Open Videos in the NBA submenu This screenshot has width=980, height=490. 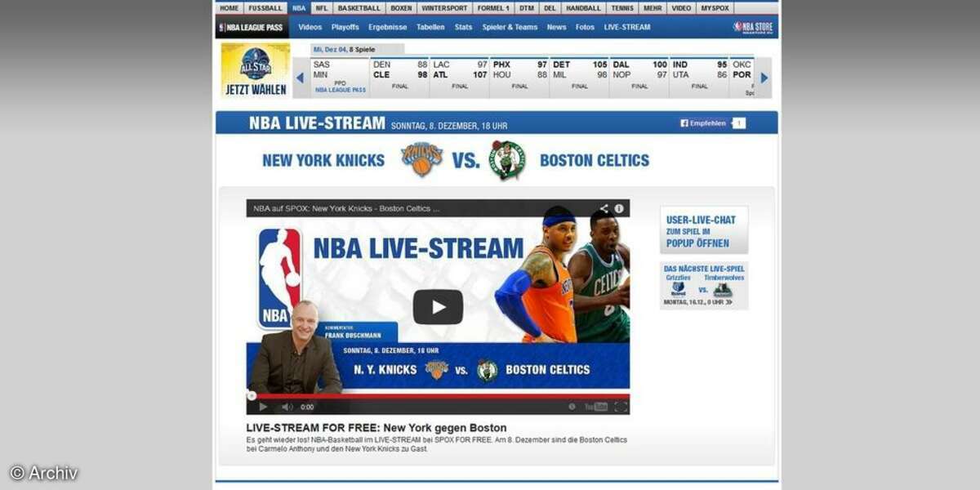pos(310,27)
